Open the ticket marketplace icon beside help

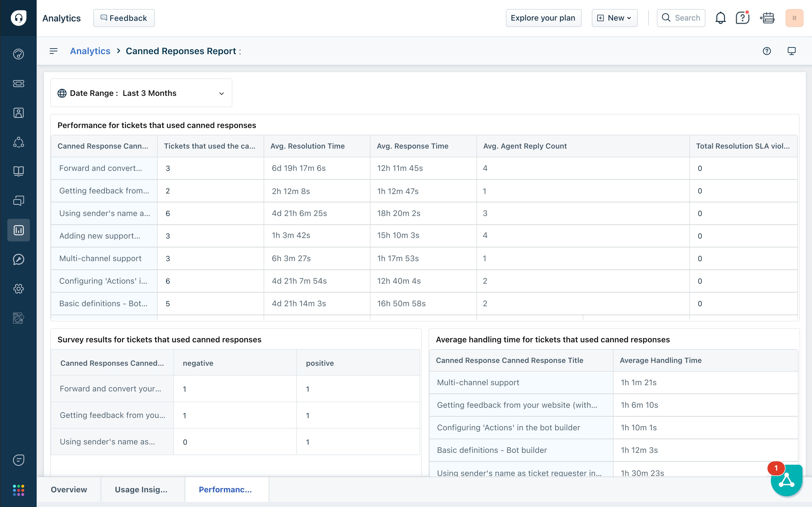coord(767,18)
